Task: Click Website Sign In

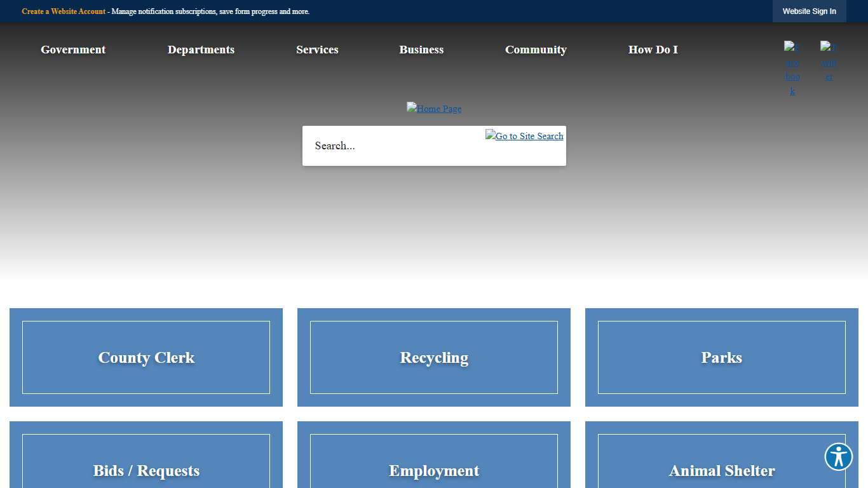Action: coord(809,11)
